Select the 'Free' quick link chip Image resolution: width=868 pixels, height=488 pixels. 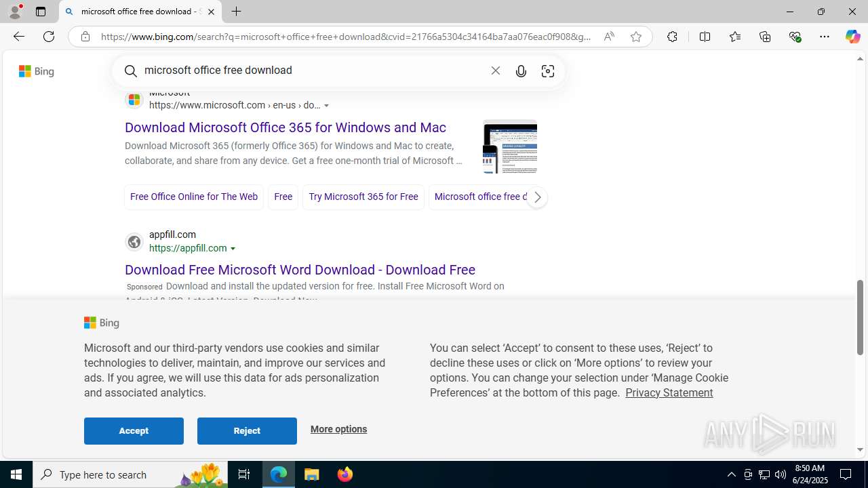click(x=283, y=197)
